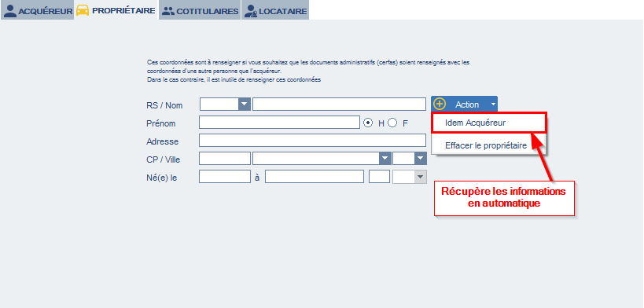Image resolution: width=644 pixels, height=308 pixels.
Task: Click the Adresse input field
Action: (x=312, y=141)
